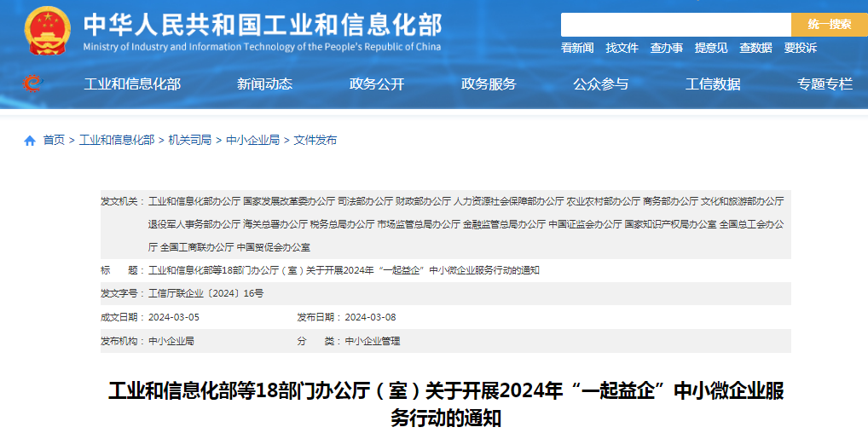Screen dimensions: 868x433
Task: Click the red swirl icon in navigation bar
Action: pos(32,84)
